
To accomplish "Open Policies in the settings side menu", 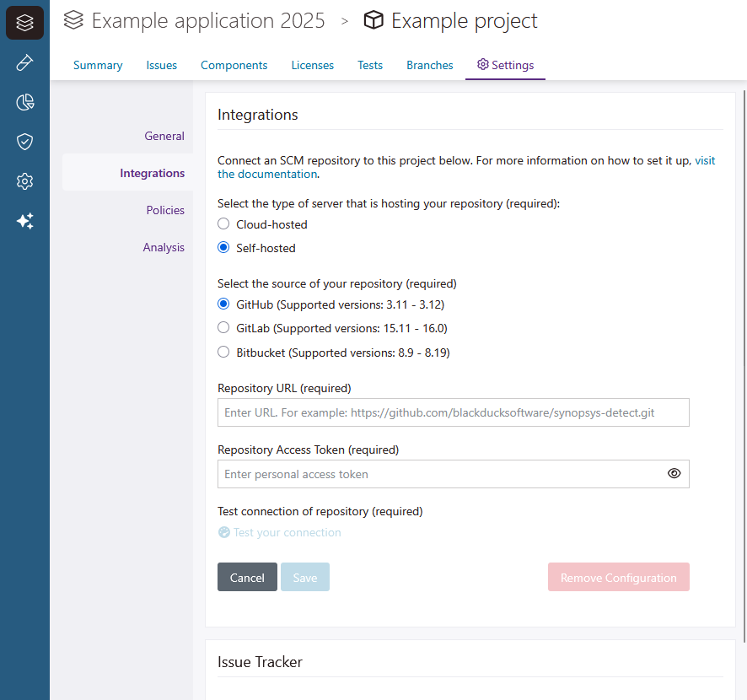I will click(165, 210).
